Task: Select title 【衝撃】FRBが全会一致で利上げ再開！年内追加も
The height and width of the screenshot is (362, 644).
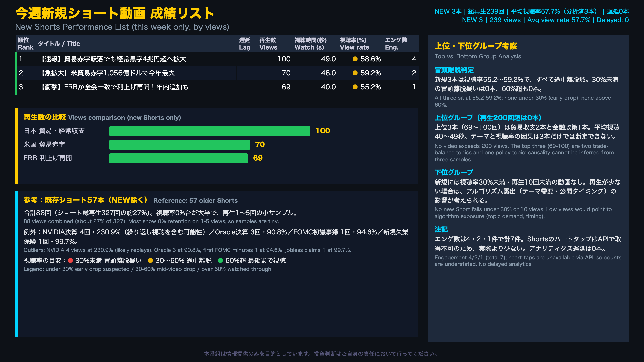Action: (x=113, y=87)
